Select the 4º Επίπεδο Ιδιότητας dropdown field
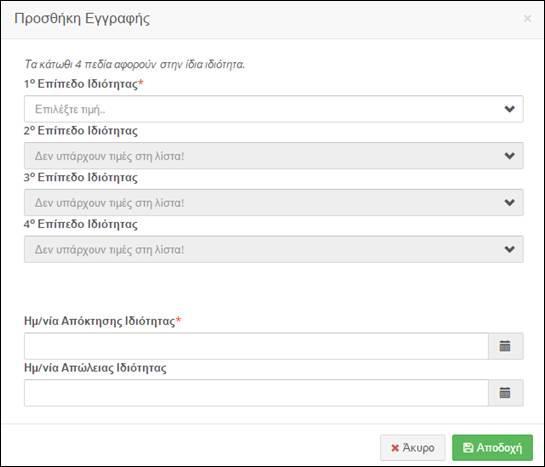The height and width of the screenshot is (467, 545). 274,249
